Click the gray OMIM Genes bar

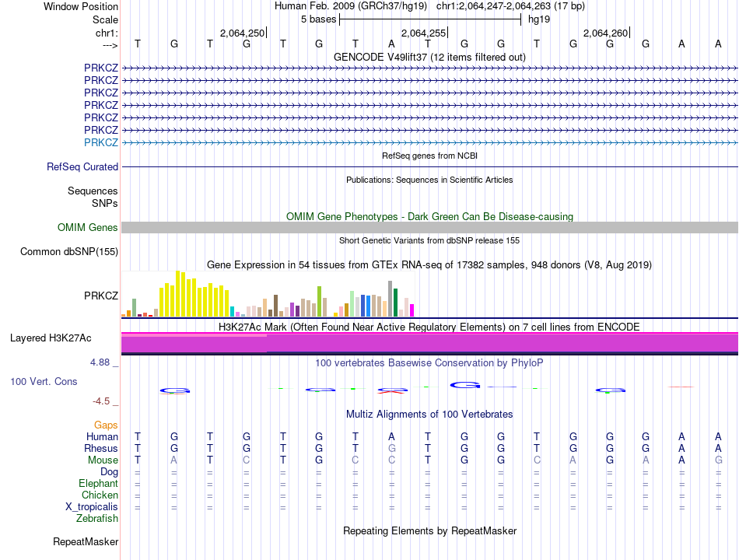pos(429,227)
